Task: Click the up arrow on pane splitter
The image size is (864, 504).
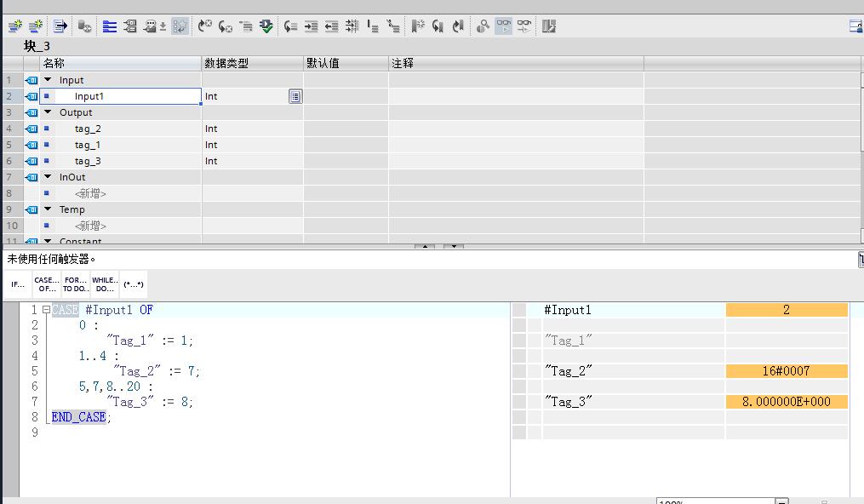Action: pos(425,246)
